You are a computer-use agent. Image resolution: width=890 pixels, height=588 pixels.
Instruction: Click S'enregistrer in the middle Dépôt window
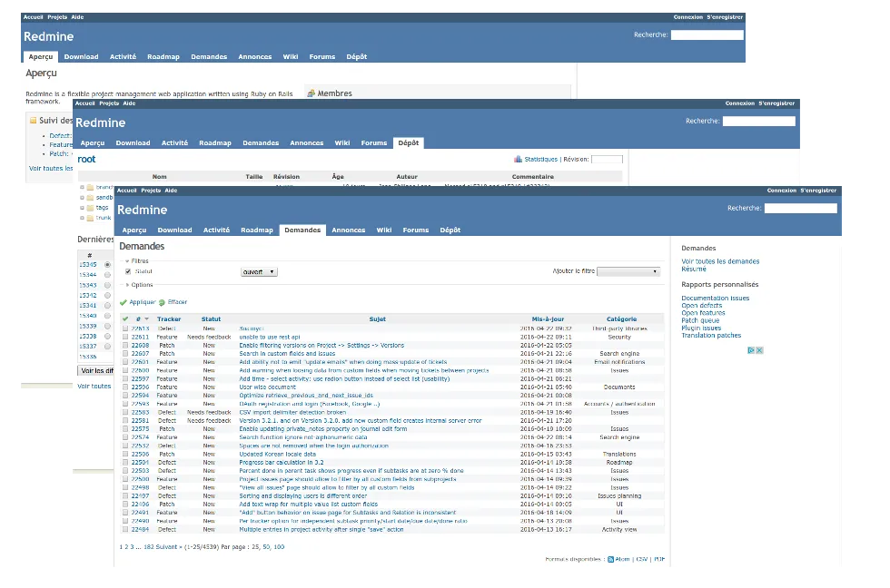tap(776, 103)
